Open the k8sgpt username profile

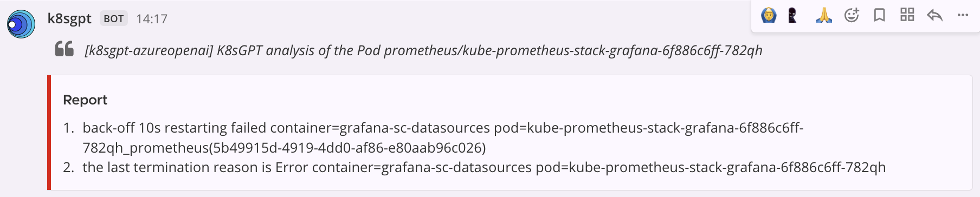point(69,19)
